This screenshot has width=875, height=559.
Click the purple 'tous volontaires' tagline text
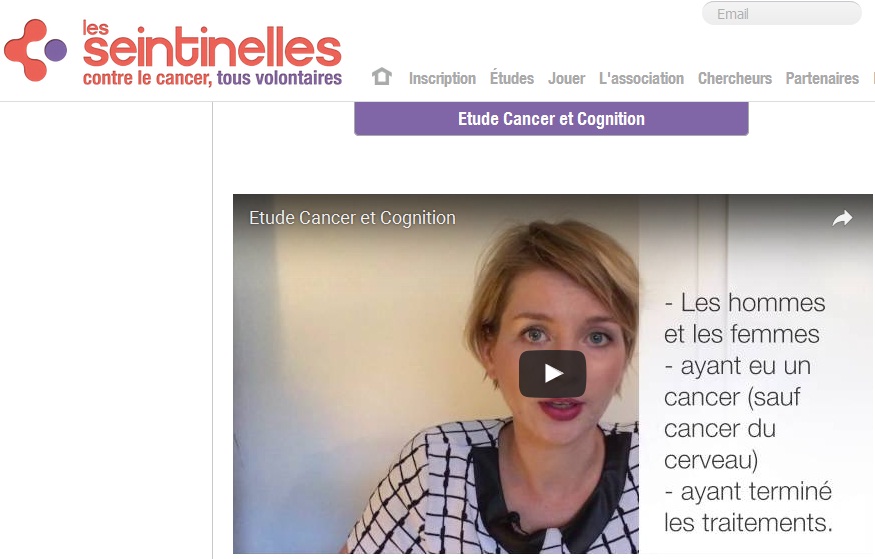tap(279, 78)
